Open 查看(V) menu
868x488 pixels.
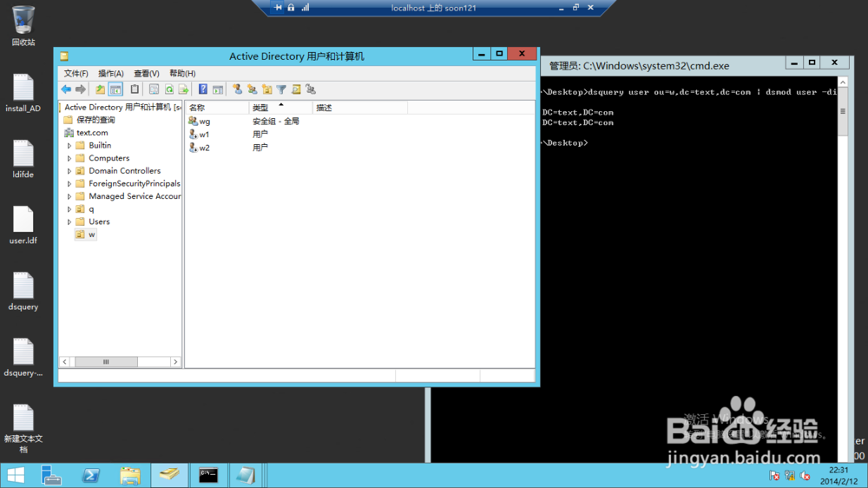[x=146, y=73]
